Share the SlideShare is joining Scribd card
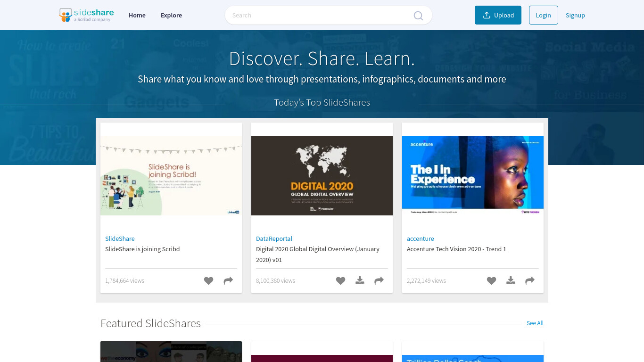Image resolution: width=644 pixels, height=362 pixels. 228,281
